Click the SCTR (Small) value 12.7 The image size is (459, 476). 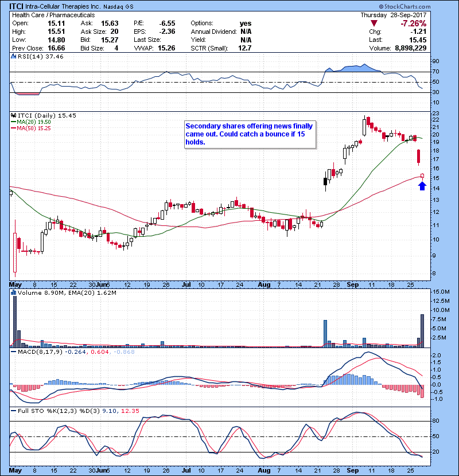click(x=245, y=48)
